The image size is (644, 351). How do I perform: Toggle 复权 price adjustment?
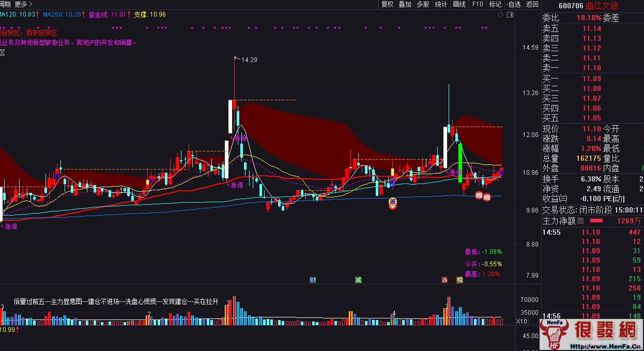pos(387,4)
